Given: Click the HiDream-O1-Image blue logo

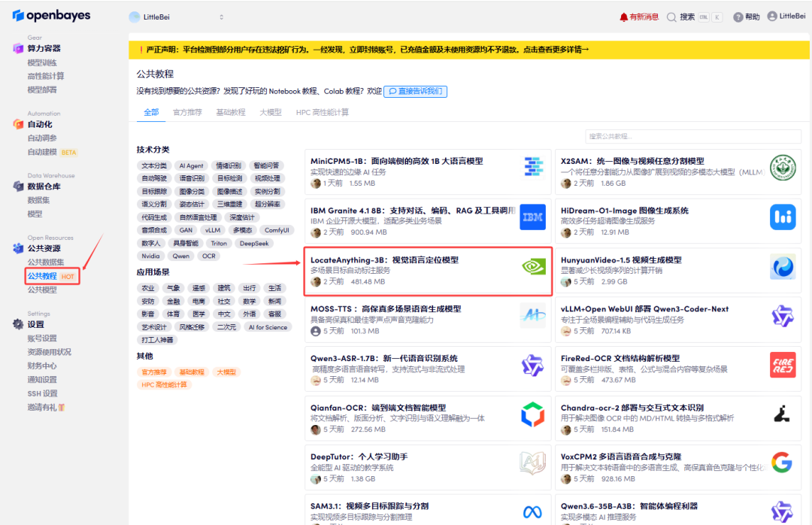Looking at the screenshot, I should pos(783,217).
